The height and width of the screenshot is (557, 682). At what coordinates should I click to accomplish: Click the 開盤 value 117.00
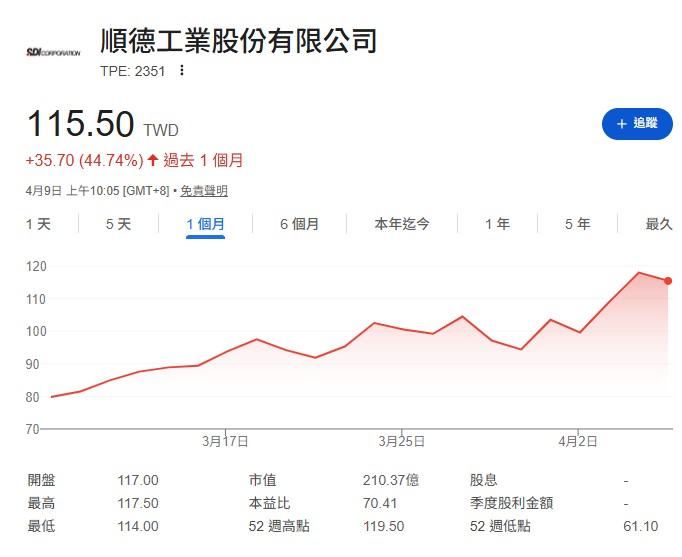pos(138,480)
